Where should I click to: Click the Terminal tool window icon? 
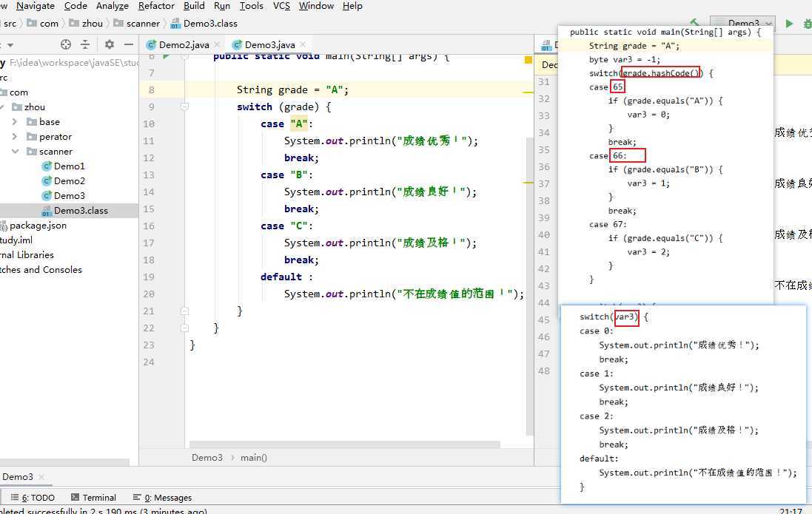[x=75, y=498]
